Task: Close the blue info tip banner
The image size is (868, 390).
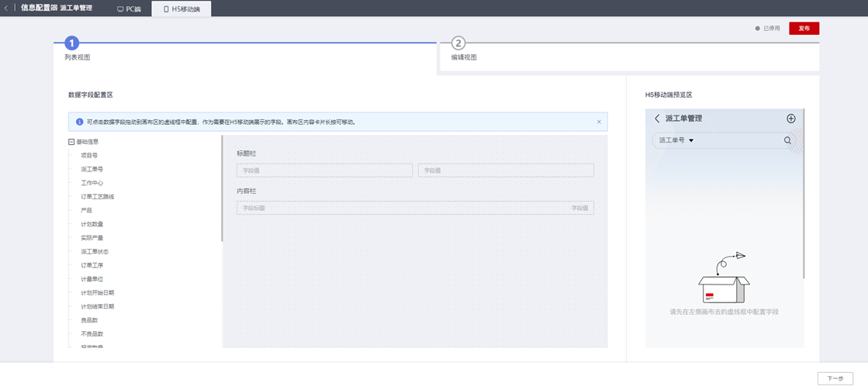Action: coord(599,122)
